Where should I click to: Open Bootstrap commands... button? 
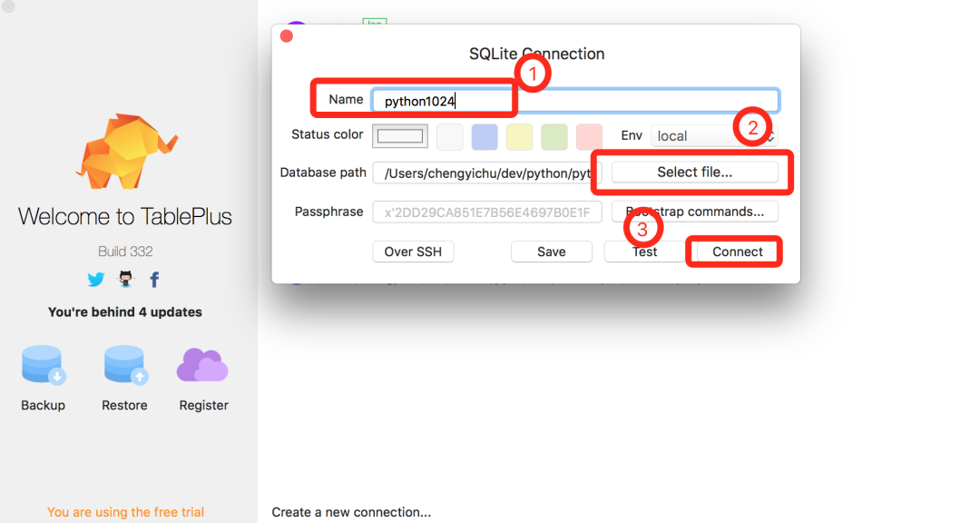[x=694, y=212]
